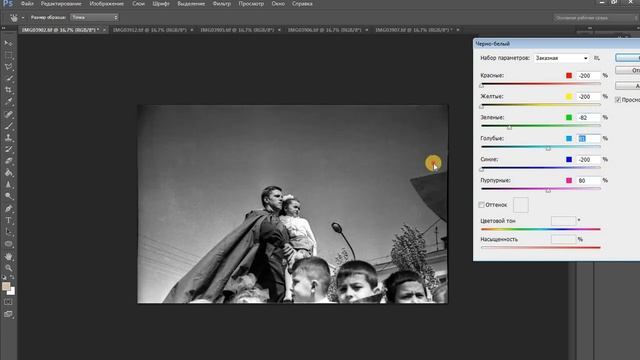
Task: Select the Move tool
Action: click(8, 43)
